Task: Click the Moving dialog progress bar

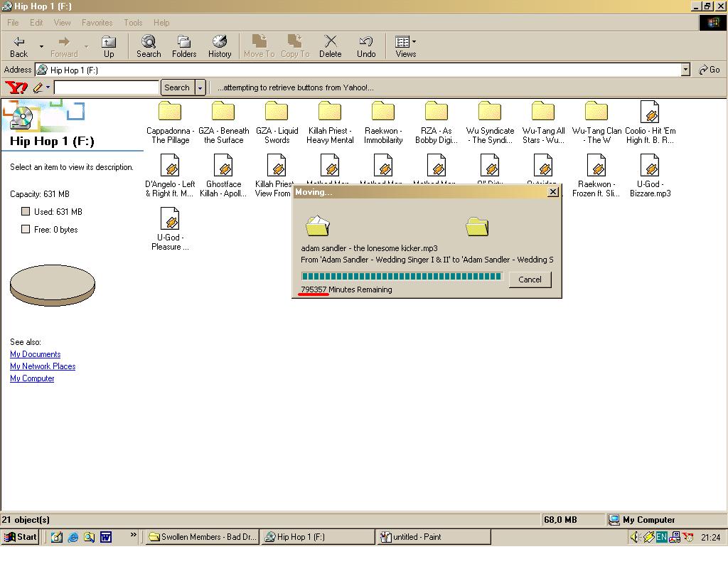Action: (x=402, y=277)
